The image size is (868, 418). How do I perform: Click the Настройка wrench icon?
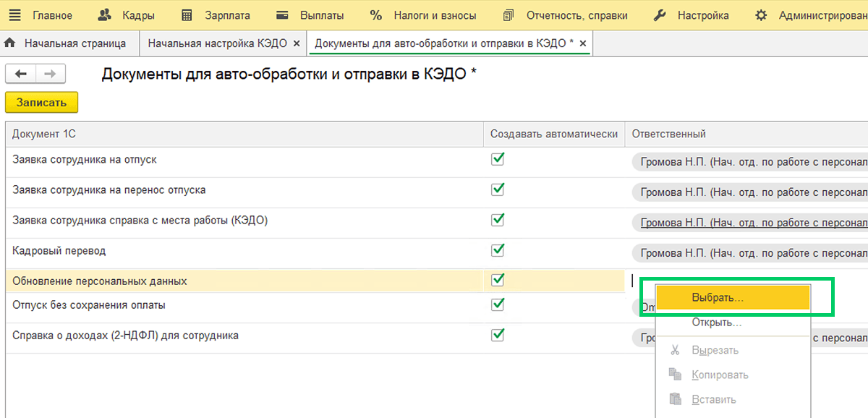tap(660, 14)
